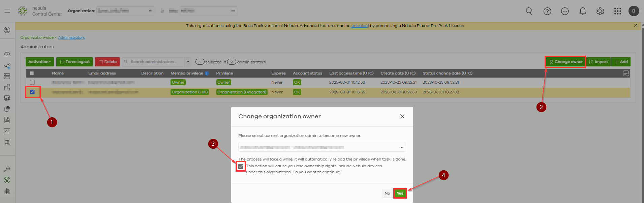Open the notifications bell
The image size is (644, 203).
(582, 11)
